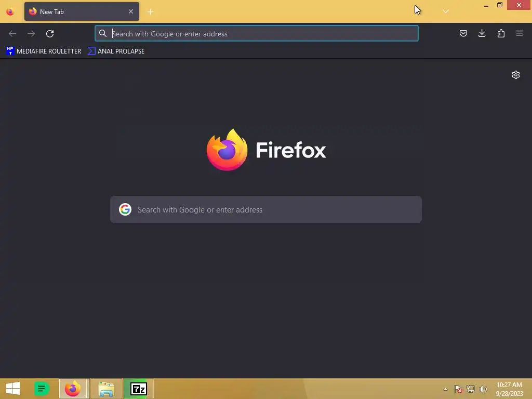
Task: Click the MFT favicon on bookmarks toolbar
Action: 10,51
